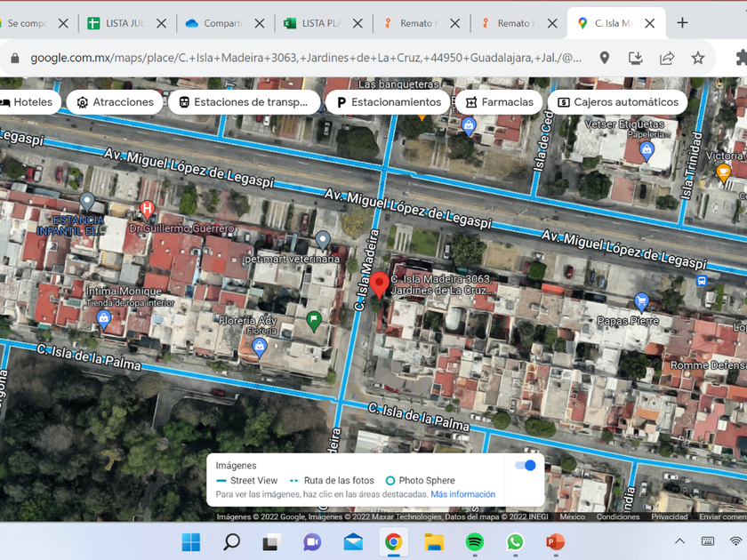Filter map by Atracciones
This screenshot has height=560, width=747.
115,102
